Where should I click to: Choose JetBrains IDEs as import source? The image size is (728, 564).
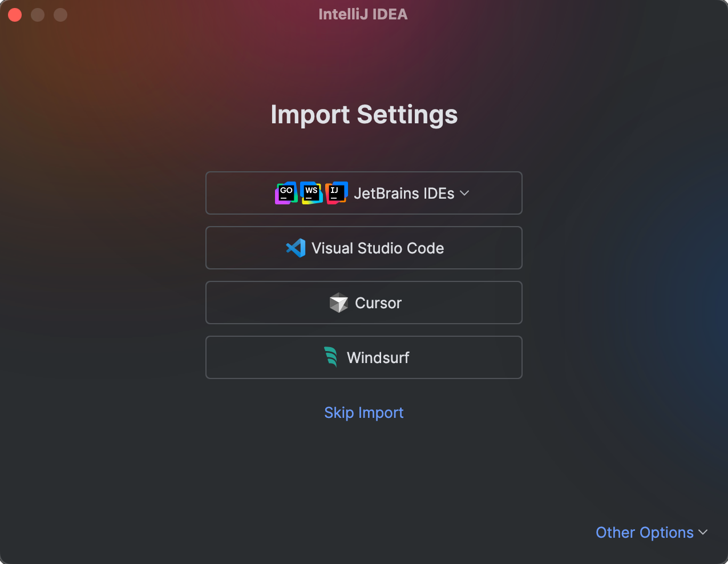[x=363, y=193]
